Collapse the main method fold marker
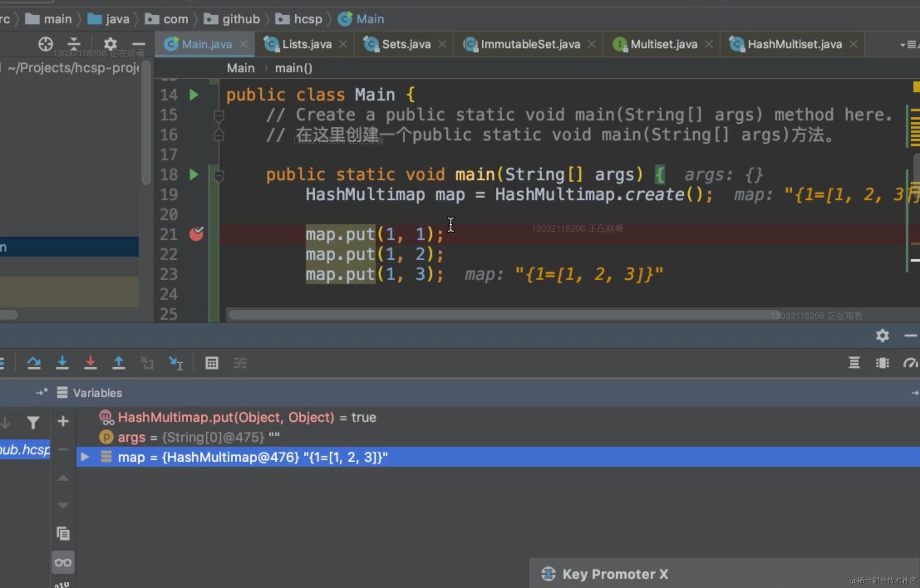 (x=219, y=176)
